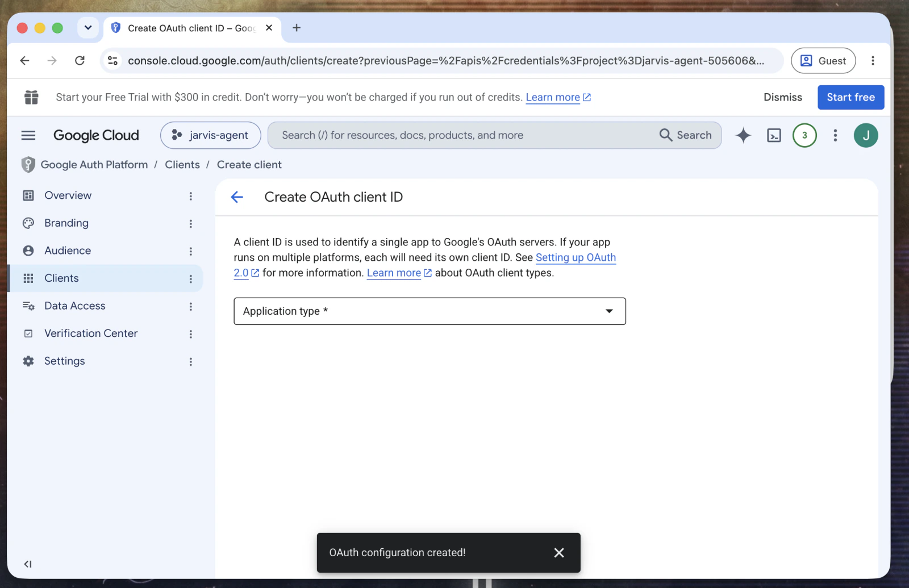Open Learn more about OAuth client types
The image size is (909, 588).
pos(399,273)
